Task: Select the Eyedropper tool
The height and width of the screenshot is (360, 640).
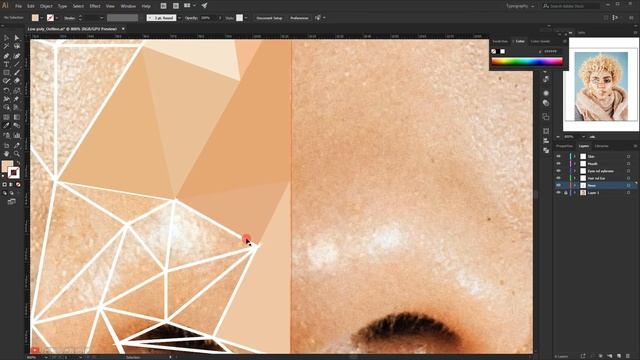Action: click(x=7, y=126)
